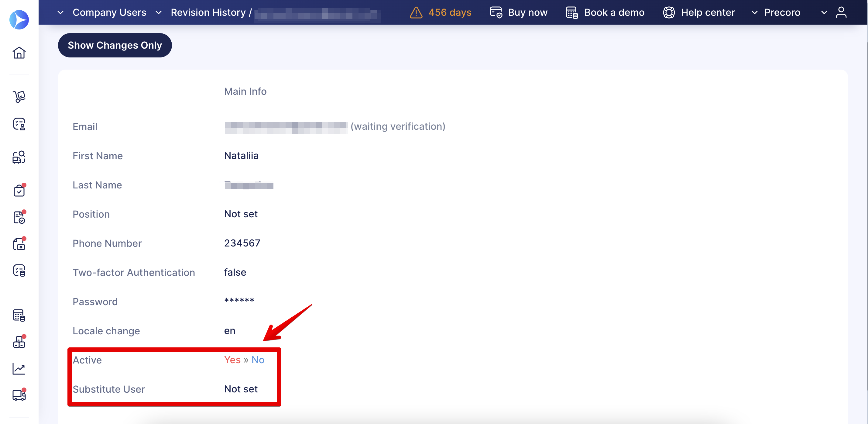Screen dimensions: 868x424
Task: Click the Phone Number label
Action: pos(107,243)
